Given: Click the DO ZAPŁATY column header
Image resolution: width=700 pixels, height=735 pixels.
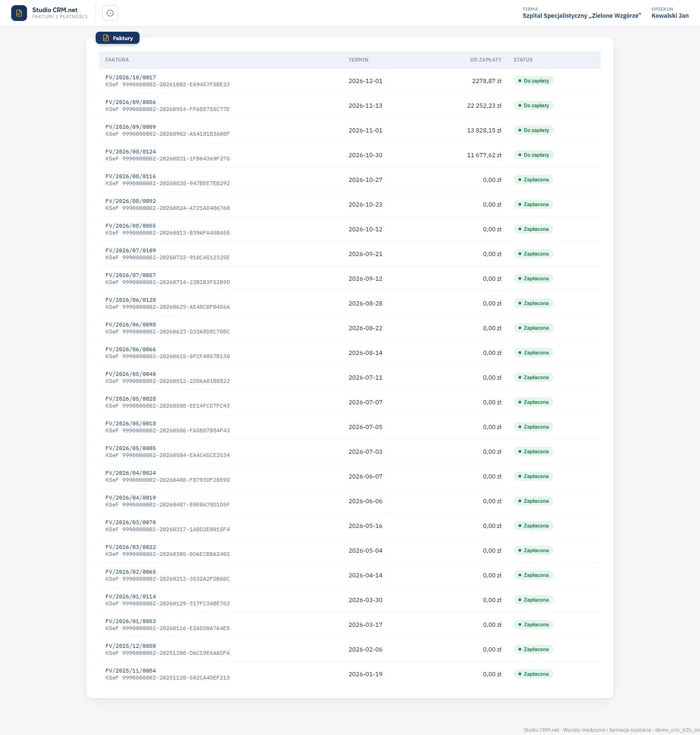Looking at the screenshot, I should [486, 60].
